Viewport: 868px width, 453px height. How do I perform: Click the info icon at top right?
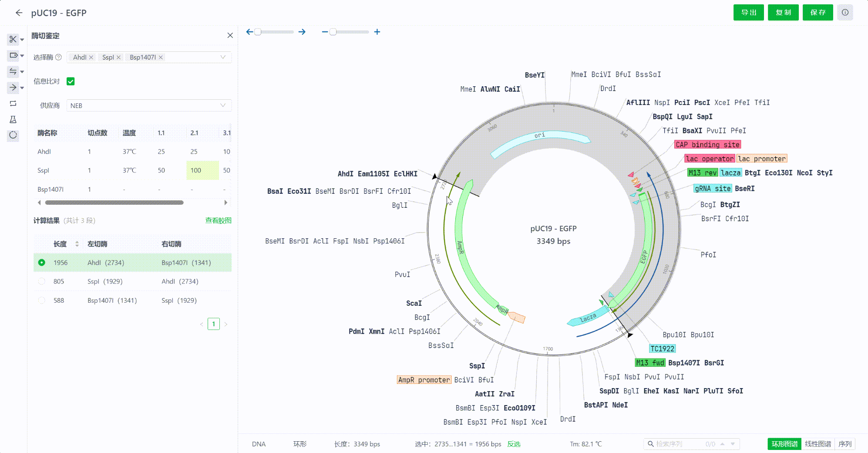[845, 13]
